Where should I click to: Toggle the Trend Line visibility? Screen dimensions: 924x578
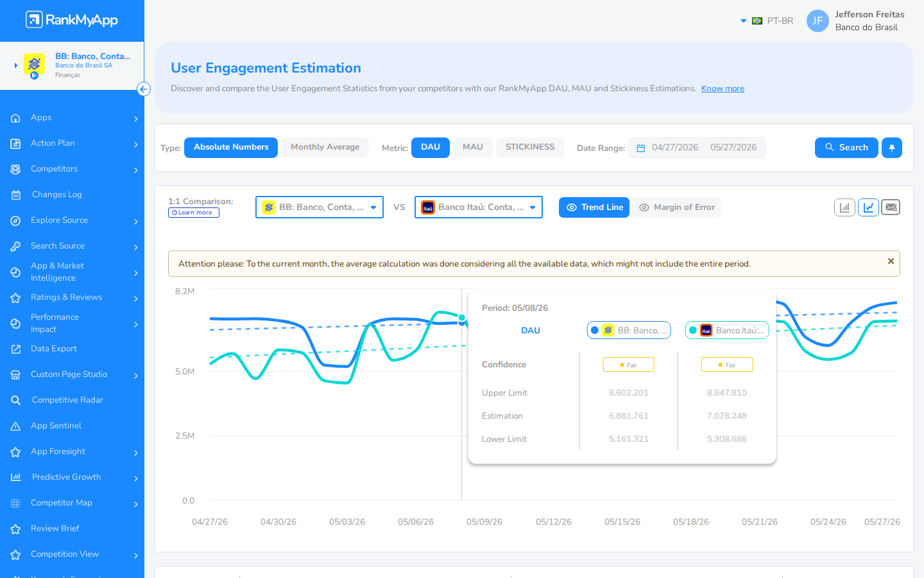(594, 207)
